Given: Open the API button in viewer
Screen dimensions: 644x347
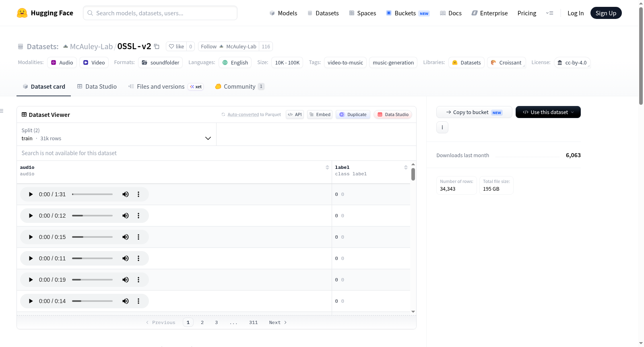Looking at the screenshot, I should pos(295,114).
